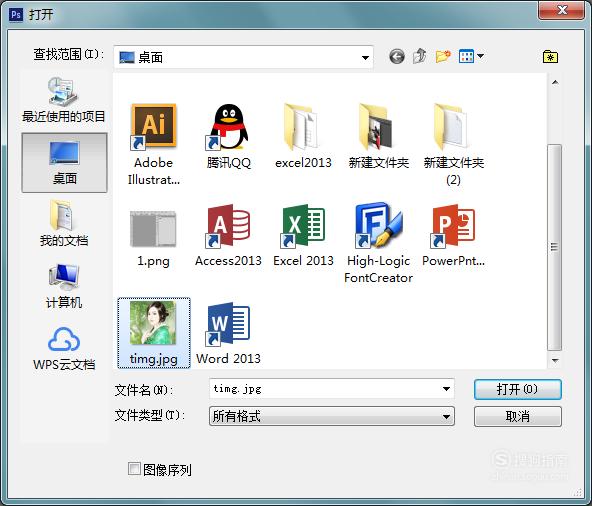Select the timg.jpg image thumbnail
This screenshot has width=592, height=506.
tap(153, 323)
